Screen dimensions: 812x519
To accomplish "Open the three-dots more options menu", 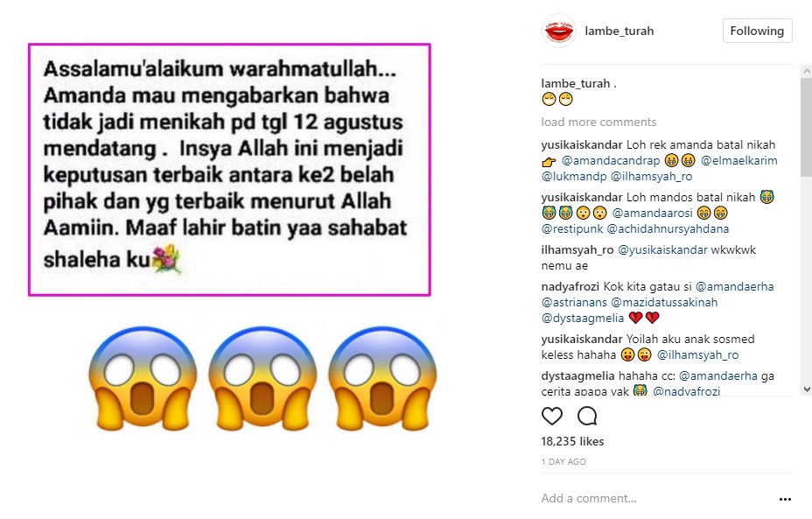I will pyautogui.click(x=785, y=499).
